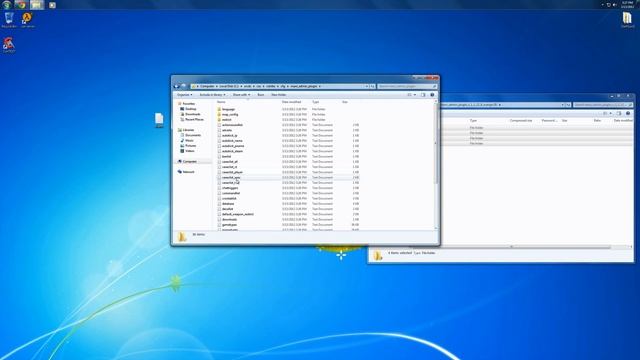Go forward in front Explorer window
640x360 pixels.
[x=183, y=86]
